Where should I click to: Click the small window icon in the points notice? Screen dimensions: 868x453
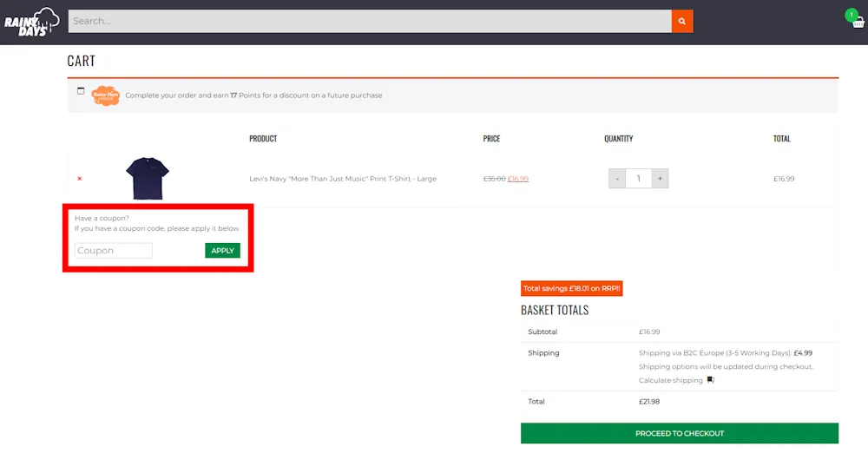tap(81, 91)
